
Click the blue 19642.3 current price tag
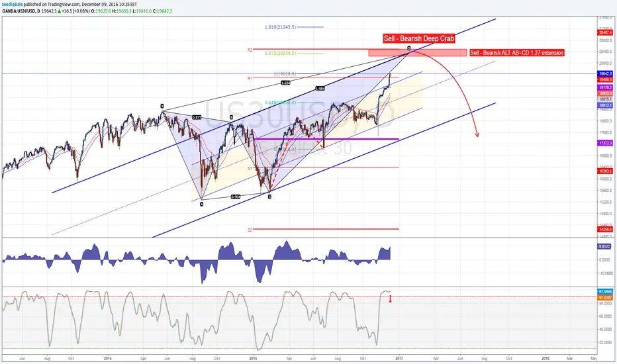[x=605, y=73]
